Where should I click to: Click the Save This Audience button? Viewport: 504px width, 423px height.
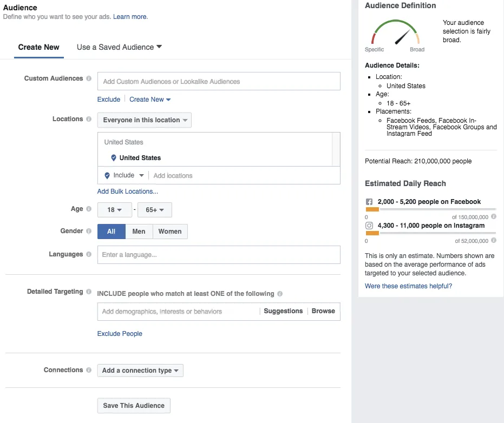coord(134,406)
